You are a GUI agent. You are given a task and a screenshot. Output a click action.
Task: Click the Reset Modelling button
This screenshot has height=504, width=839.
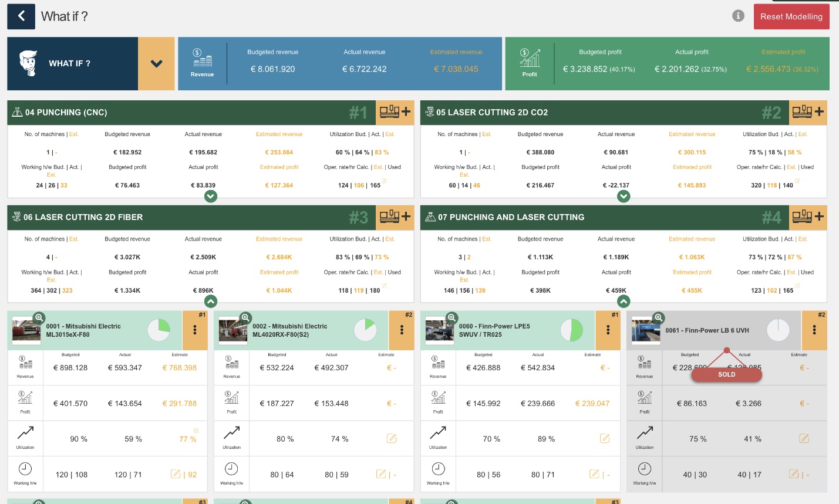point(791,16)
